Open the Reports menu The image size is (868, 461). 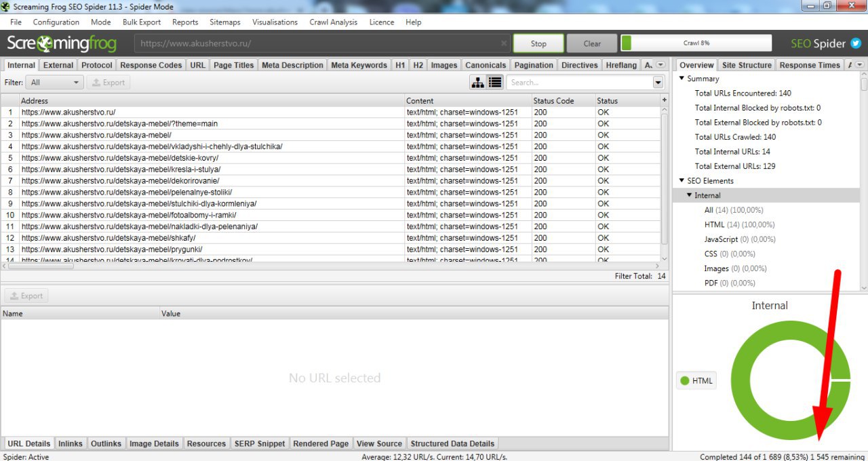(185, 22)
